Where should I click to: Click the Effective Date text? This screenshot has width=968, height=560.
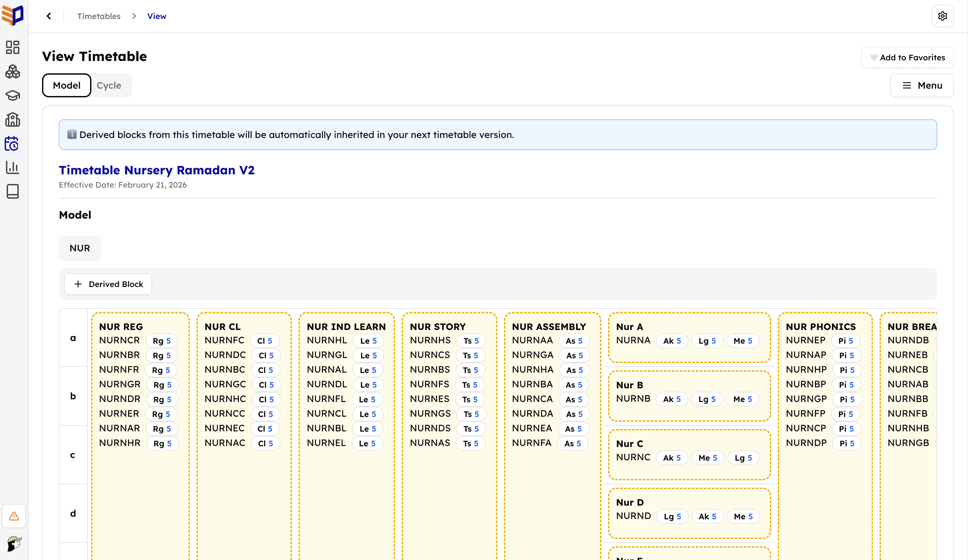tap(122, 185)
